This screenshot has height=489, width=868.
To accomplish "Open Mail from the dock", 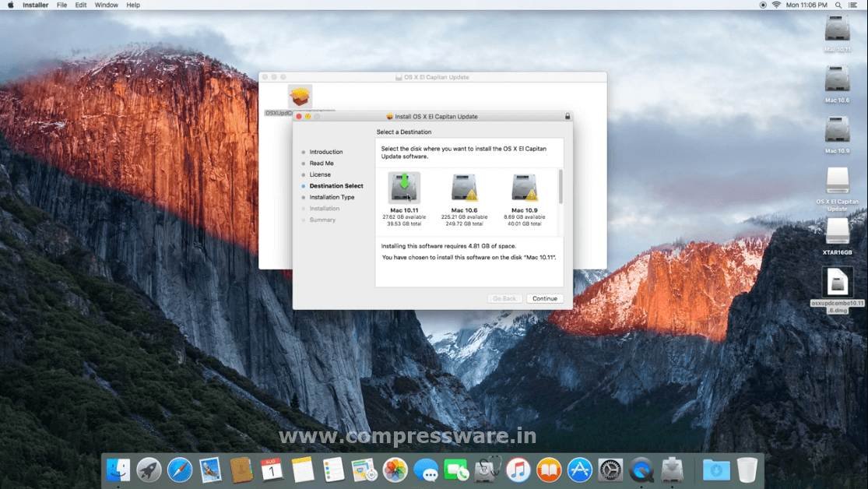I will (210, 470).
